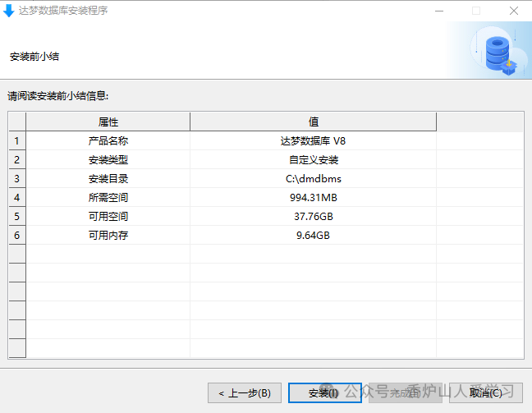532x413 pixels.
Task: Minimize the installer window
Action: click(439, 11)
